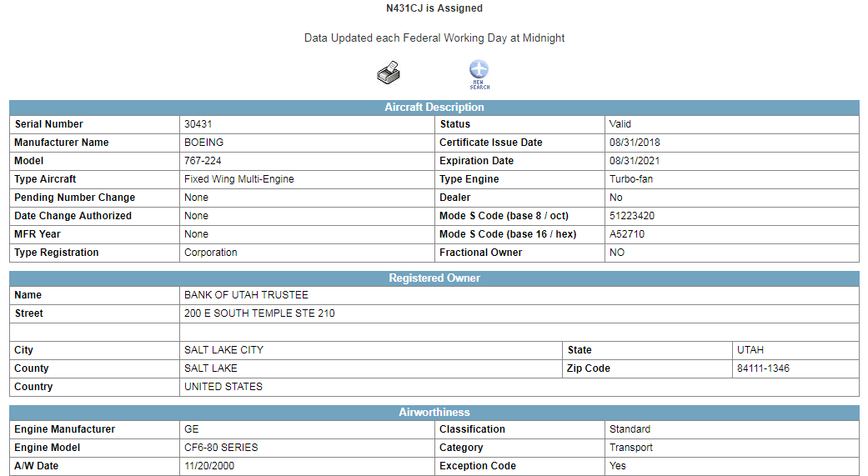The height and width of the screenshot is (476, 868).
Task: Click County label in owner table
Action: [31, 368]
